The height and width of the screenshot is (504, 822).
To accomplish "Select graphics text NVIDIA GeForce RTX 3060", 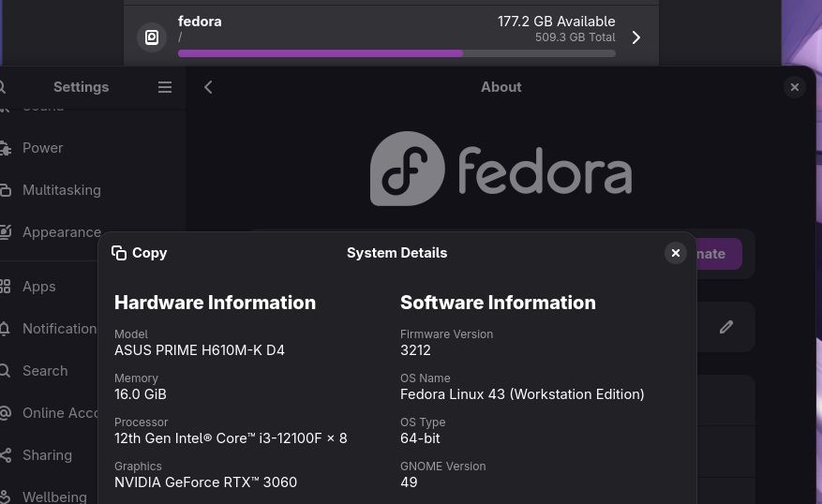I will click(205, 482).
